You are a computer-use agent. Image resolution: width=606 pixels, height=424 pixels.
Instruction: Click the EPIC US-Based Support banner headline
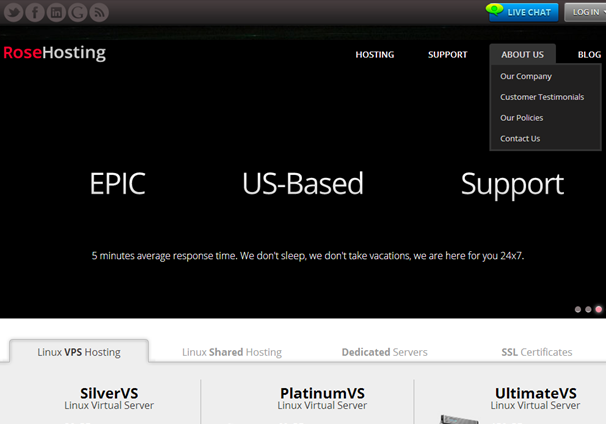click(327, 184)
